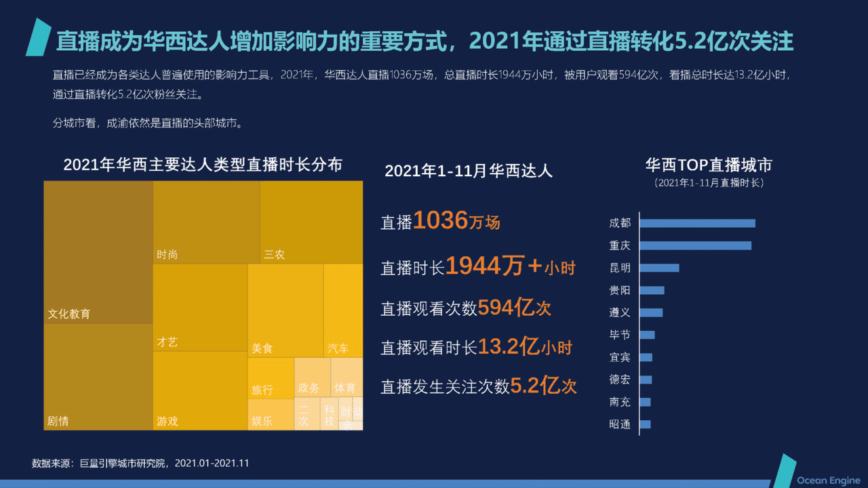Click the stat 直播观看次数594亿次
868x488 pixels.
pyautogui.click(x=466, y=308)
